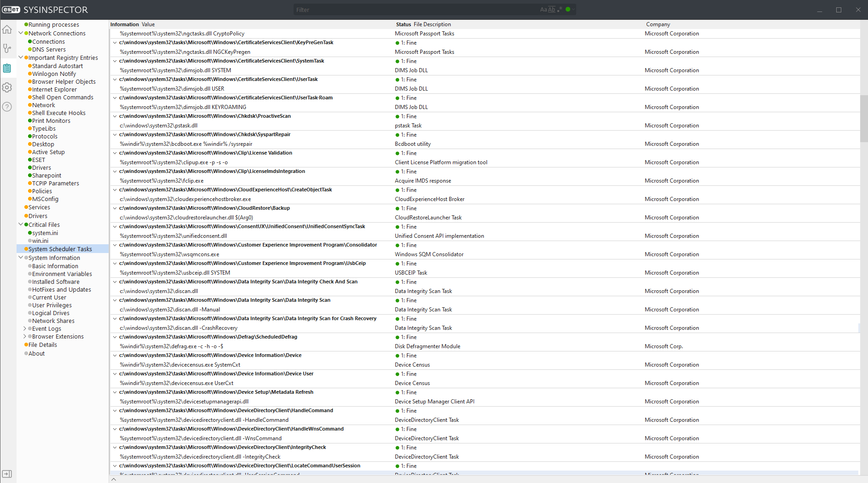This screenshot has height=483, width=868.
Task: Sort by the Company column header
Action: click(658, 24)
